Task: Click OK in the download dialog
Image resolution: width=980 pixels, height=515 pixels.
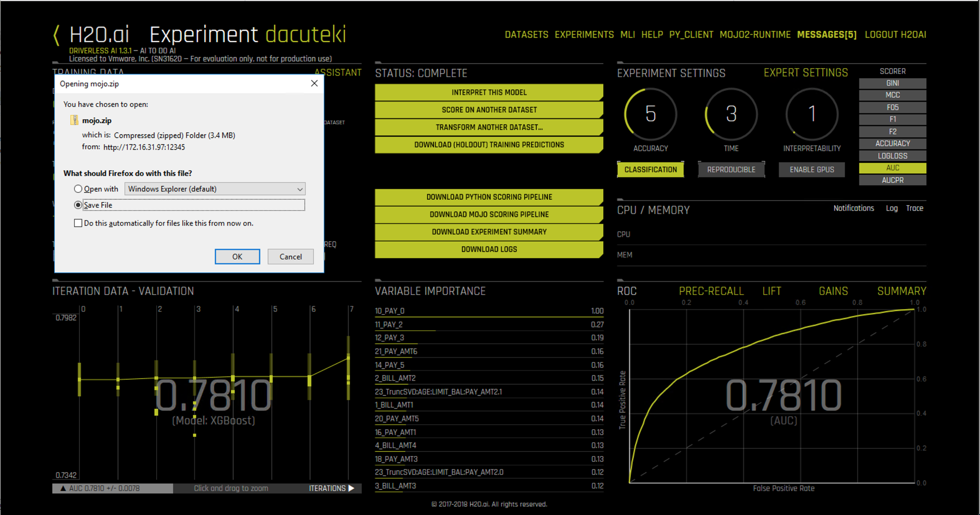Action: tap(237, 257)
